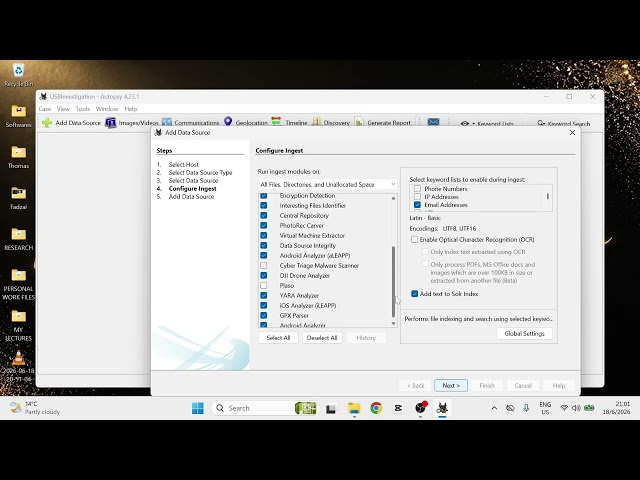640x480 pixels.
Task: Open the View menu
Action: [63, 109]
